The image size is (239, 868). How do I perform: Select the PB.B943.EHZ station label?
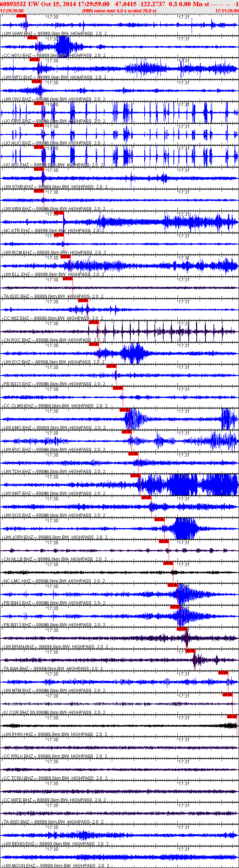pos(18,603)
